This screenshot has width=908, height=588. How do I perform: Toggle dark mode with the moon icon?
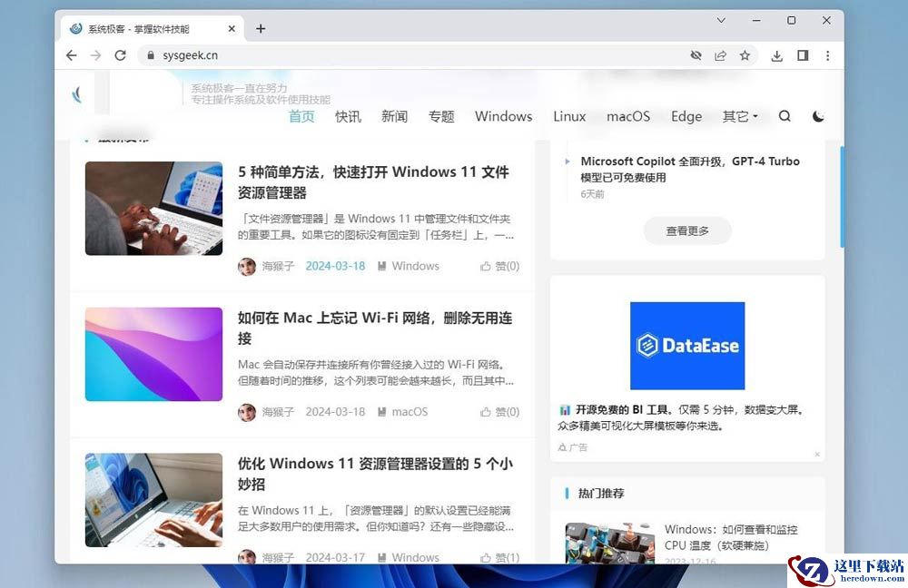coord(818,116)
